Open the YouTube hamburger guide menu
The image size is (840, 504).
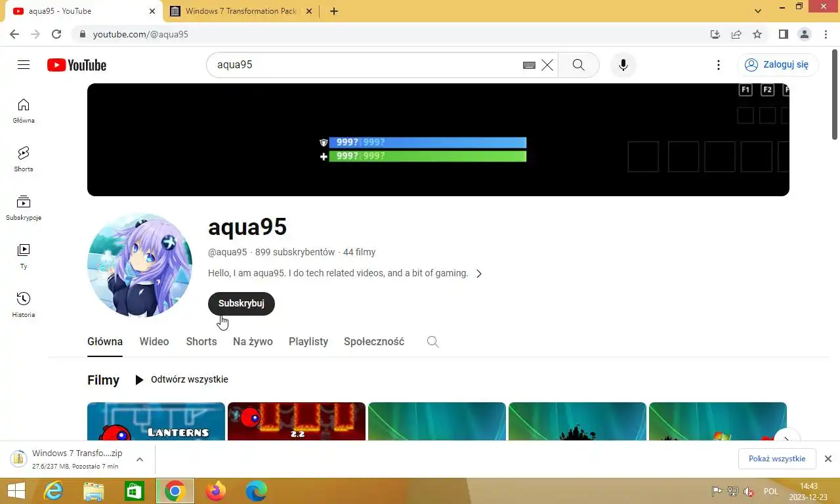24,65
